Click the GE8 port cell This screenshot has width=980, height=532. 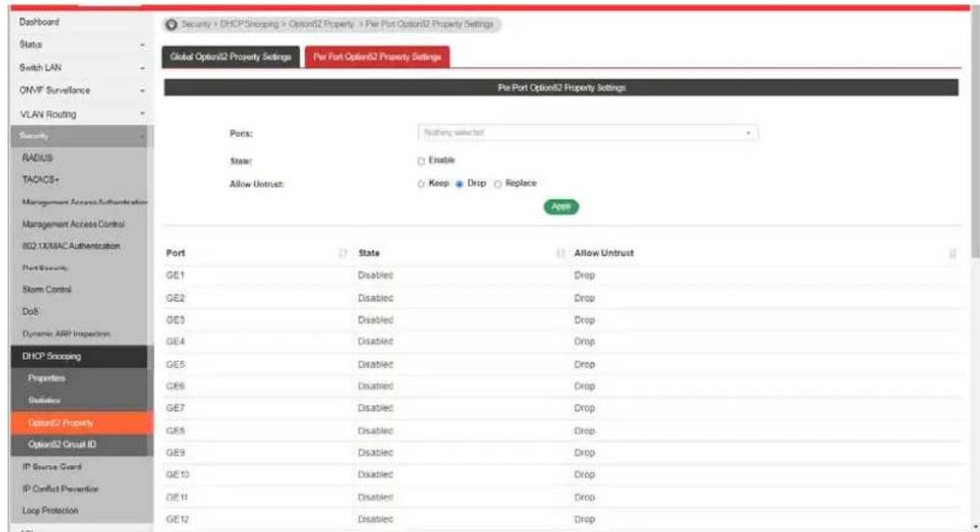pyautogui.click(x=175, y=431)
